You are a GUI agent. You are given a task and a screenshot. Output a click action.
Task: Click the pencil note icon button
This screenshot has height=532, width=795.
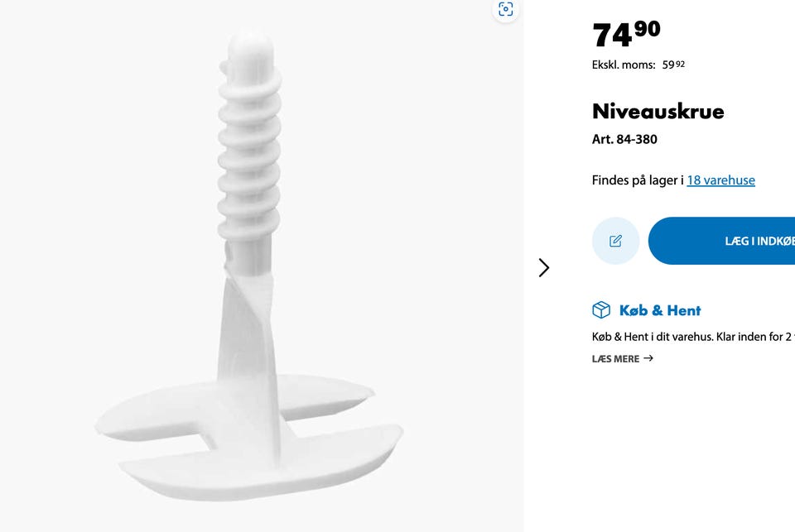tap(615, 241)
